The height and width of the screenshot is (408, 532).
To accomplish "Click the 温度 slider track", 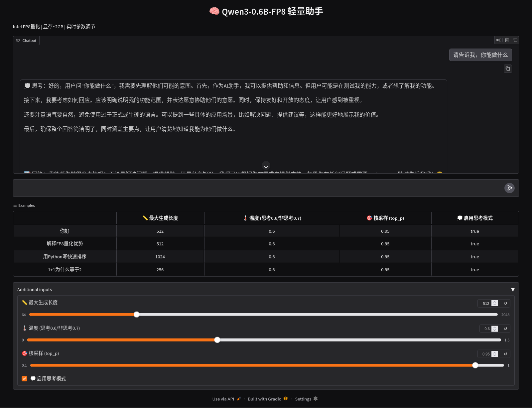I will point(264,340).
